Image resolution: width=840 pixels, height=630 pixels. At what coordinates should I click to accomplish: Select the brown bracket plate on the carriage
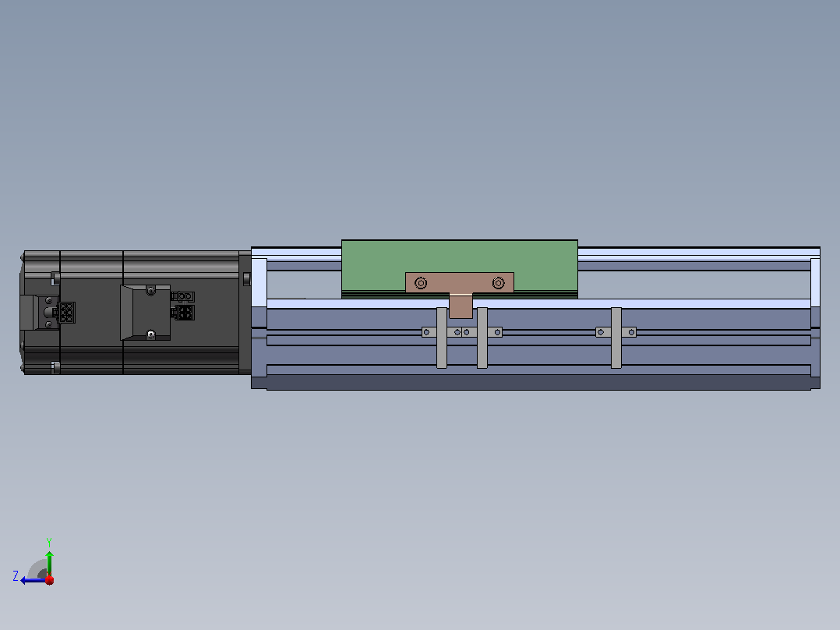[x=459, y=282]
